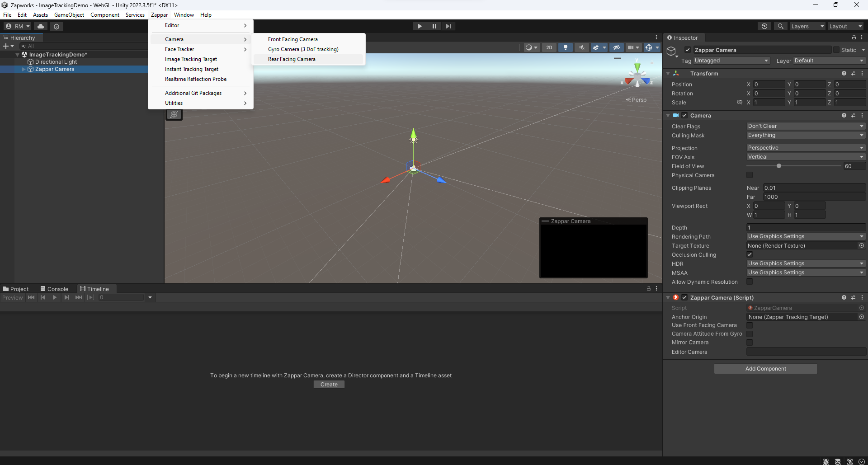The image size is (868, 465).
Task: Click Target Texture object picker icon
Action: (862, 245)
